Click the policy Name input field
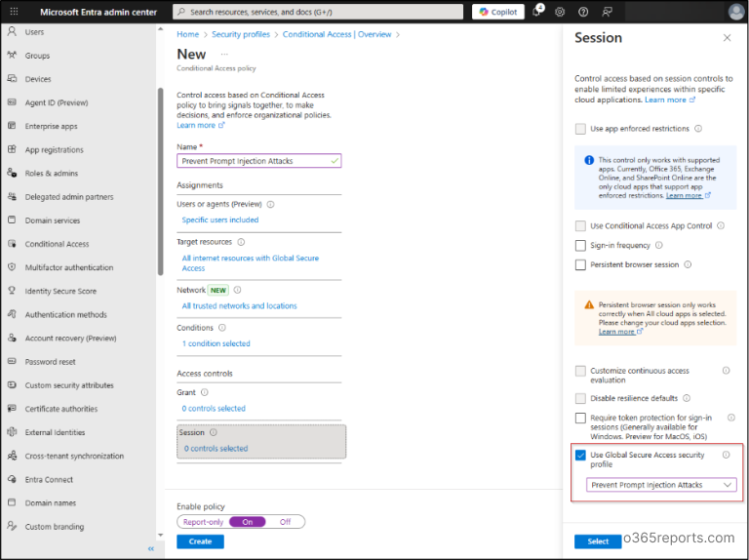 click(x=258, y=161)
